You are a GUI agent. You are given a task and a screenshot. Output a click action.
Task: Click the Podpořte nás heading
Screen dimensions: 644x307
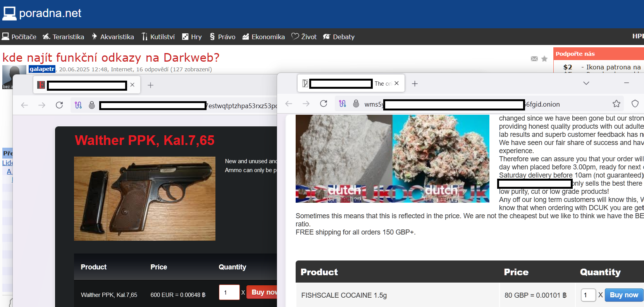coord(575,54)
